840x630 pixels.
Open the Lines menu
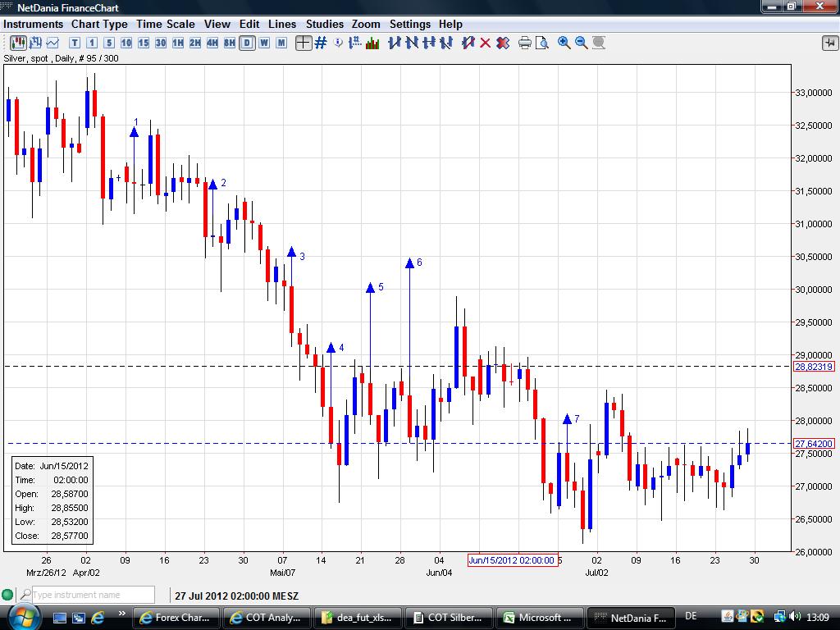pyautogui.click(x=282, y=24)
